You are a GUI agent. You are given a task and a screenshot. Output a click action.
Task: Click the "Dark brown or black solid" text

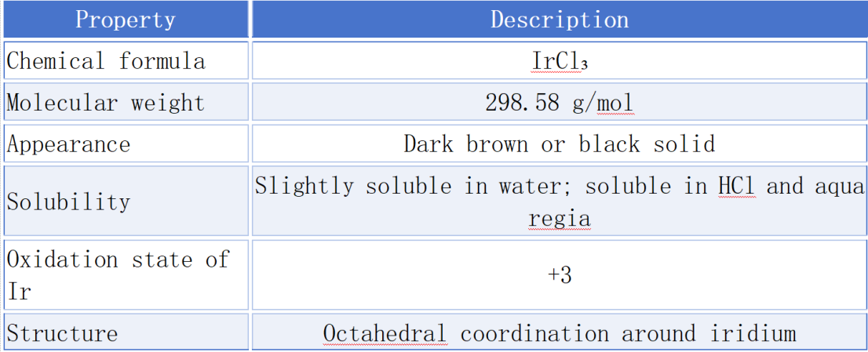tap(559, 144)
